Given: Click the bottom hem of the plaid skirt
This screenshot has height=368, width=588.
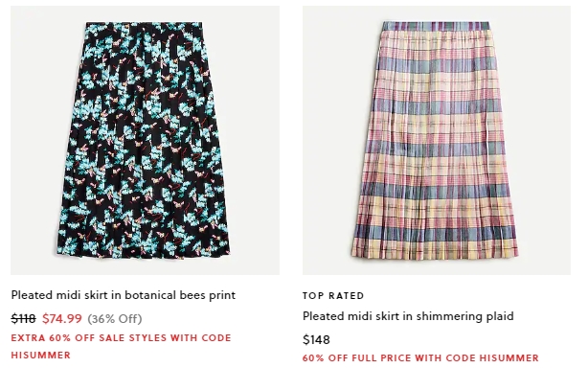Looking at the screenshot, I should click(435, 254).
